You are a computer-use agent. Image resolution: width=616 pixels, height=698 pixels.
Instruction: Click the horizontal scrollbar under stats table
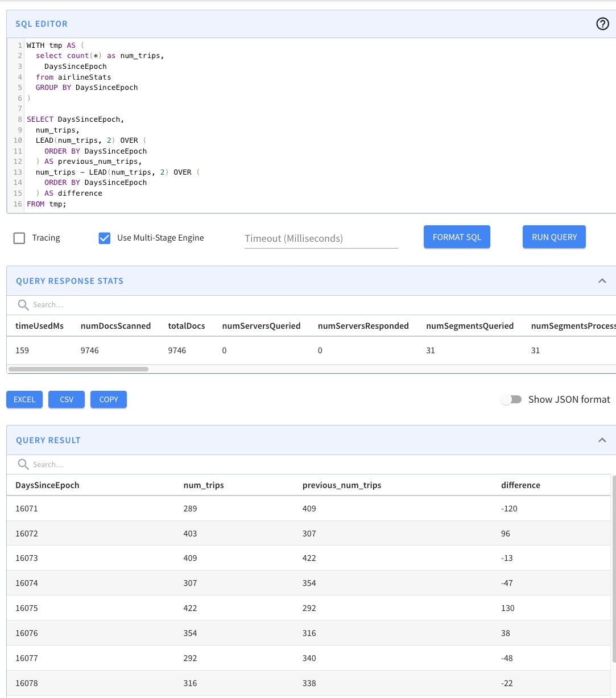tap(78, 369)
